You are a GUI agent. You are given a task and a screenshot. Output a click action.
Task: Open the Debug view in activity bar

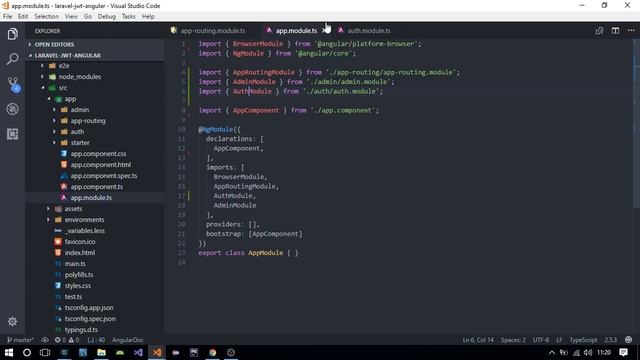coord(12,109)
